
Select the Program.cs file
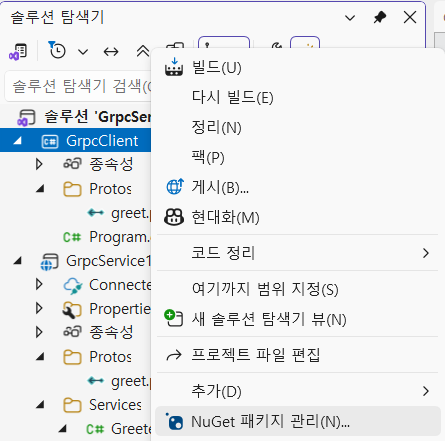[x=120, y=237]
